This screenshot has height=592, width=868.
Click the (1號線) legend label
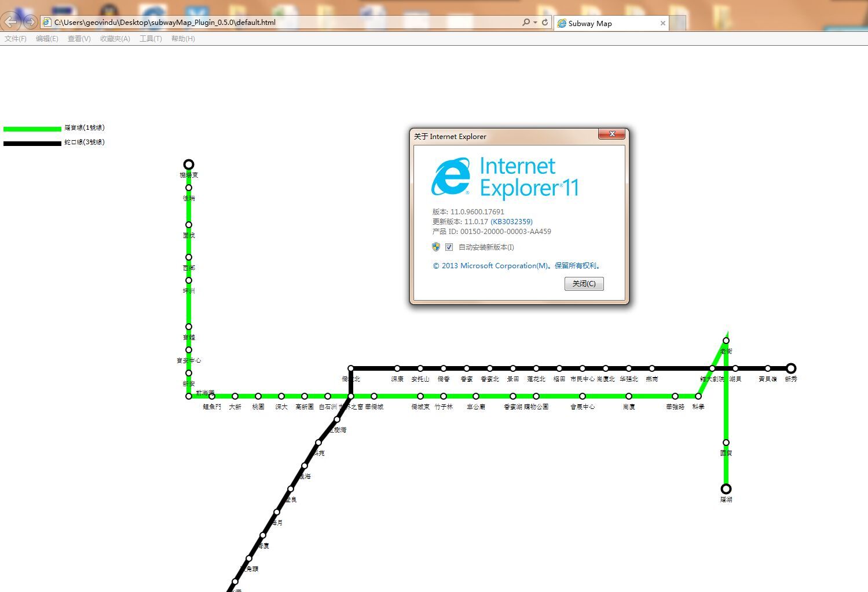[85, 127]
